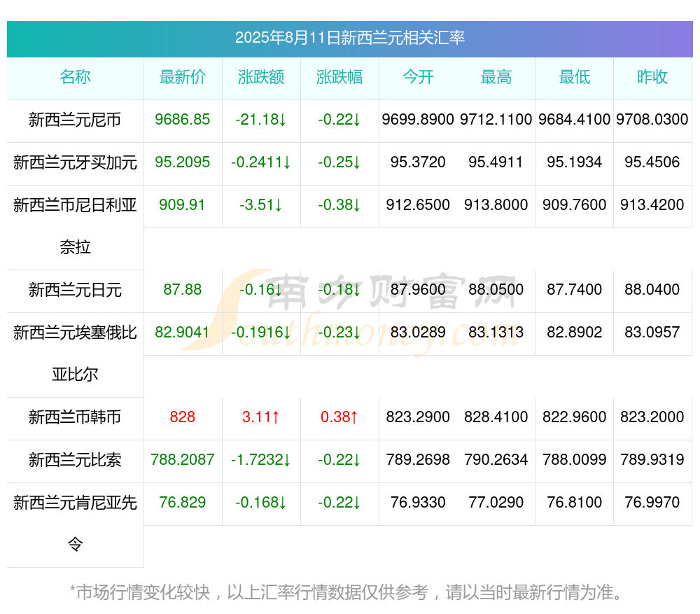Select the 新西兰币韩币 row name
Screen dimensions: 700x614
click(x=75, y=417)
